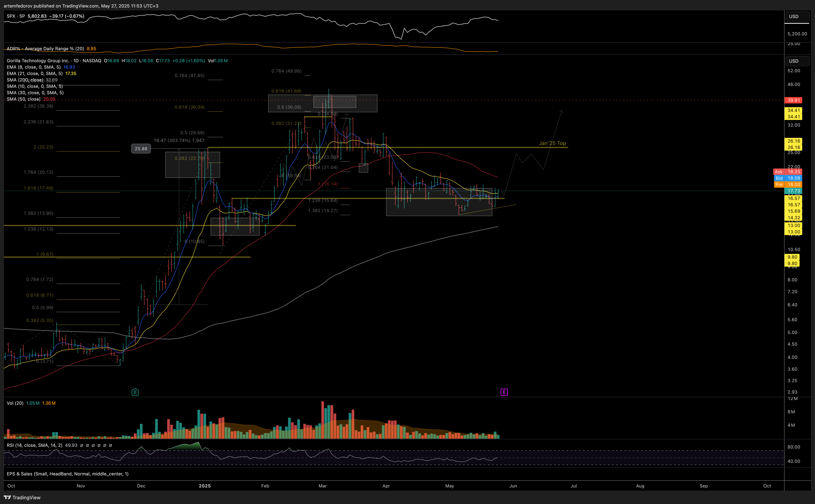Select the 0.5 (5.99) Fibonacci label
The width and height of the screenshot is (815, 504).
pyautogui.click(x=43, y=308)
